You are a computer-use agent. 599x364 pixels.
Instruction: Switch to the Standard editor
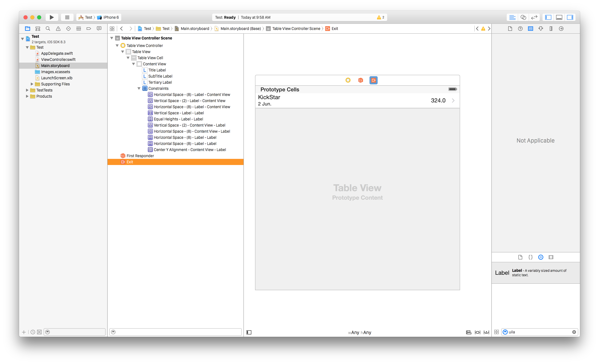click(x=512, y=17)
